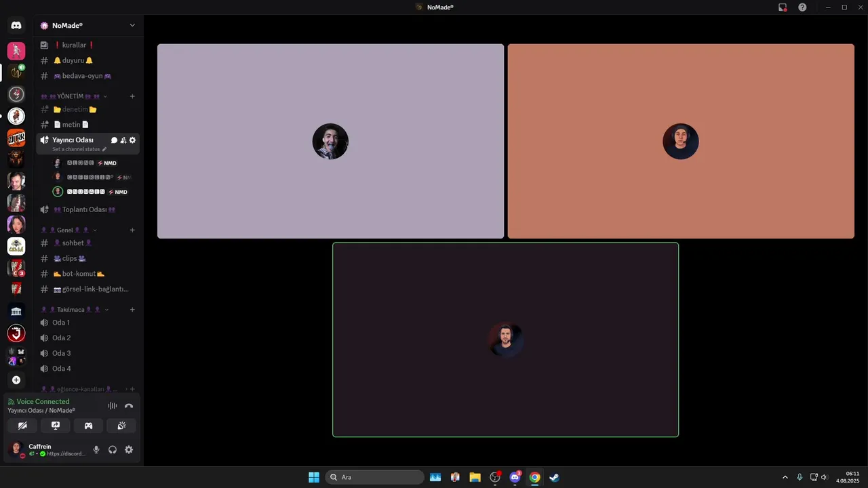Select the green-outlined speaking participant tile
The image size is (868, 488).
point(505,340)
